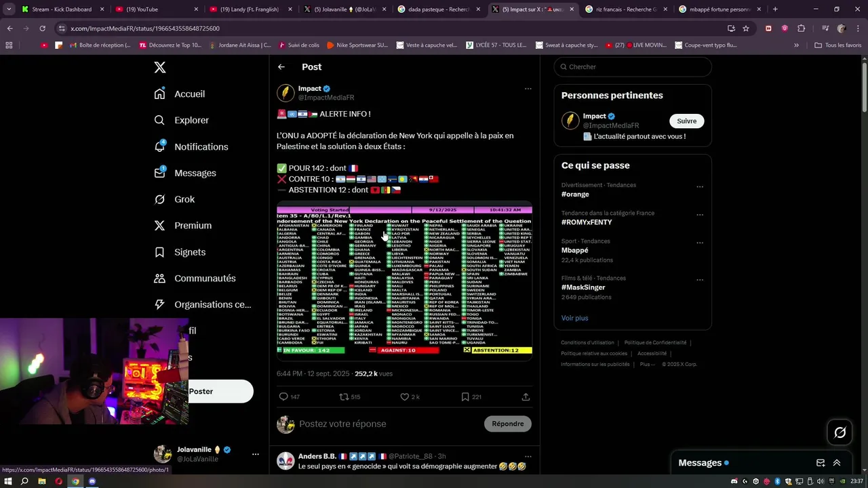This screenshot has width=868, height=488.
Task: Open the Suivi de colis bookmark
Action: (298, 45)
